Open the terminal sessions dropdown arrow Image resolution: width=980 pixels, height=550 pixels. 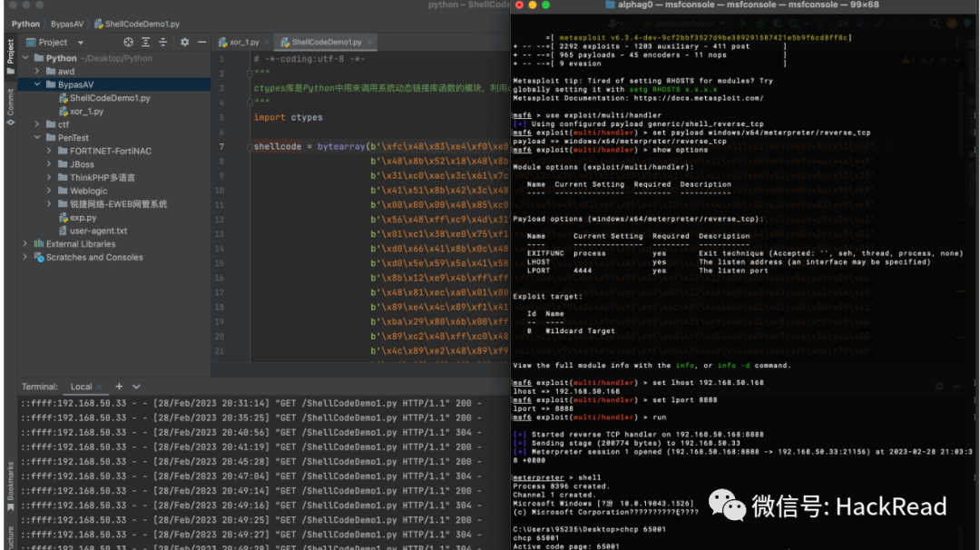coord(136,387)
